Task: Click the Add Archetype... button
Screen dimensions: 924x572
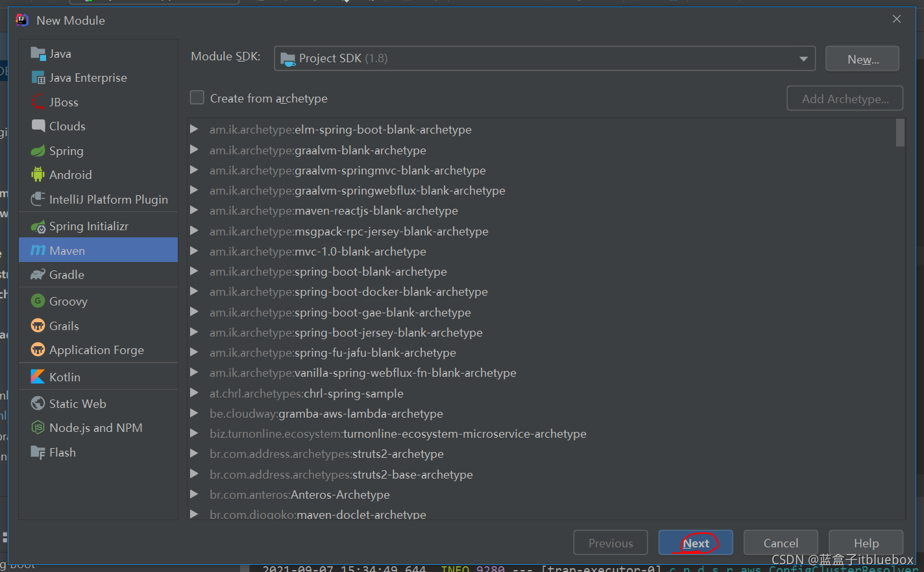Action: (x=845, y=99)
